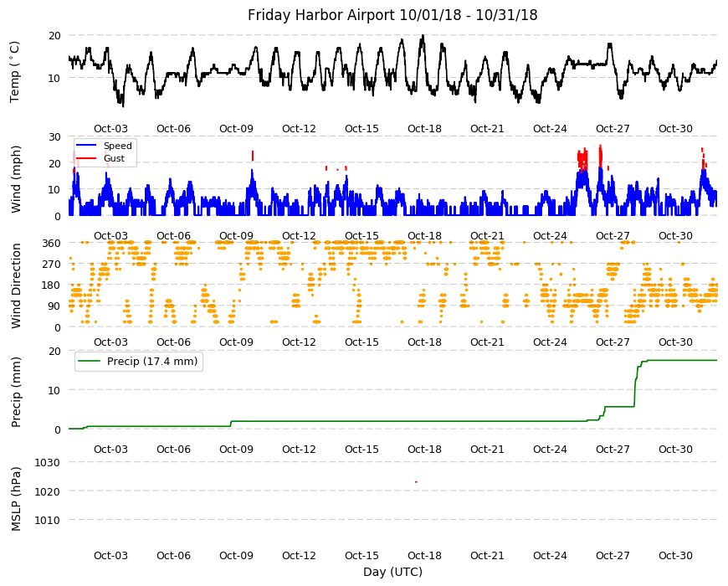Image resolution: width=728 pixels, height=586 pixels.
Task: Click the Temp (°C) axis label
Action: click(x=15, y=71)
